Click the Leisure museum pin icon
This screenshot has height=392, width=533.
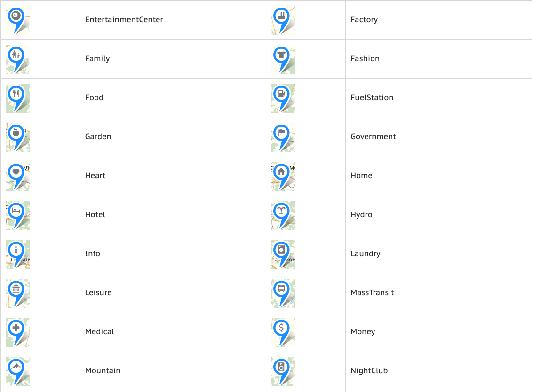click(17, 293)
